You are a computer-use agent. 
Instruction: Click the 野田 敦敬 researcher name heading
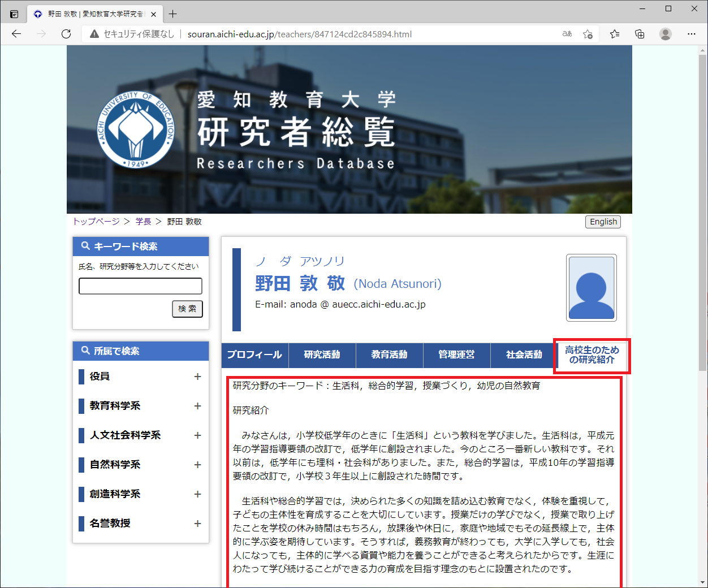[300, 283]
